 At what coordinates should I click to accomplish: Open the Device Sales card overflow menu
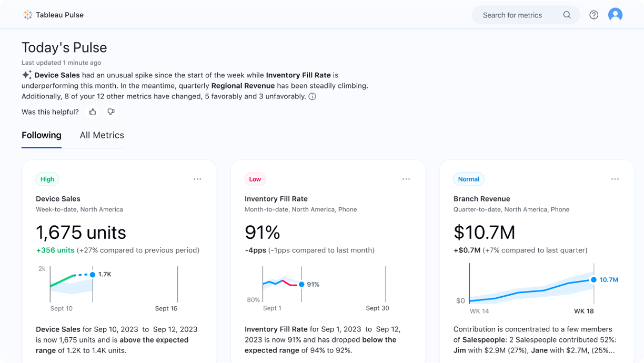tap(197, 179)
